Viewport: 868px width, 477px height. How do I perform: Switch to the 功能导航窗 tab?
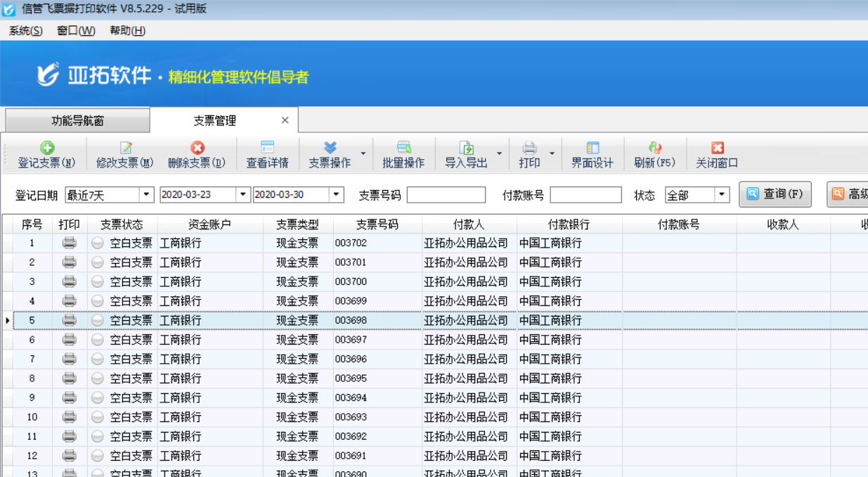pyautogui.click(x=77, y=120)
